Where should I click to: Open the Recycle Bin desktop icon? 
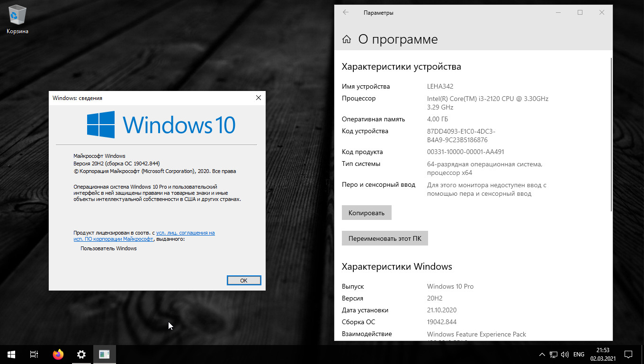(x=18, y=19)
